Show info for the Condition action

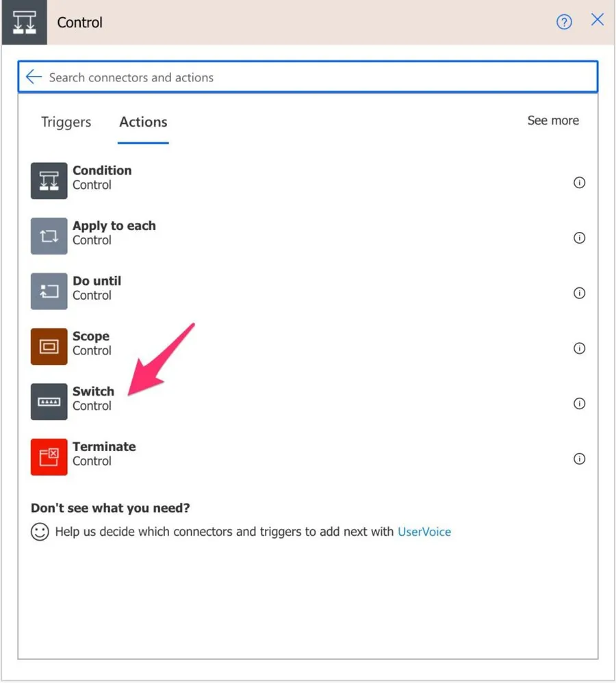pos(579,183)
